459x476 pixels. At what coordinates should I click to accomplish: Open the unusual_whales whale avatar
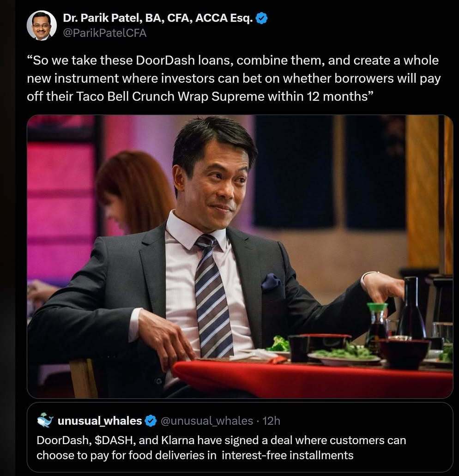tap(45, 420)
